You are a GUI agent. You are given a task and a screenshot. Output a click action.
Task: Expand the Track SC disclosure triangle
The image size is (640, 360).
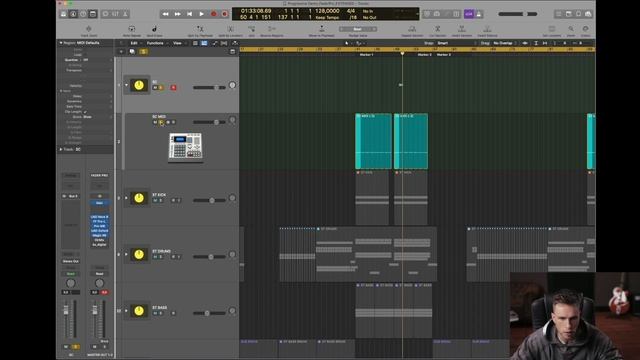coord(61,149)
